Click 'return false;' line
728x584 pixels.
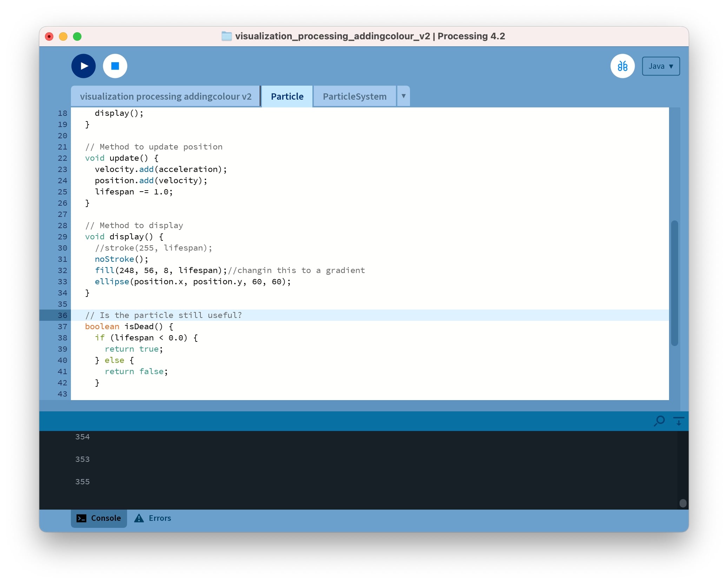coord(136,371)
